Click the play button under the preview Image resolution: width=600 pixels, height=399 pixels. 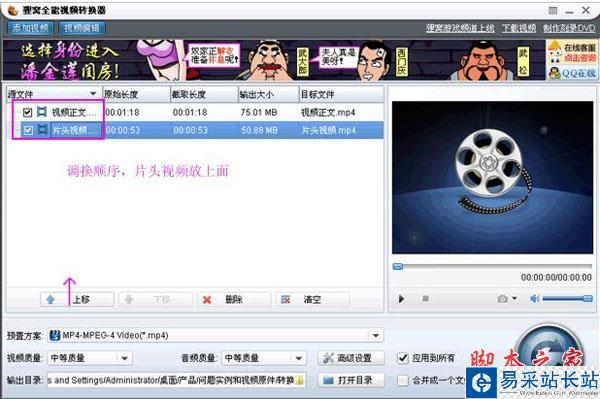point(401,299)
